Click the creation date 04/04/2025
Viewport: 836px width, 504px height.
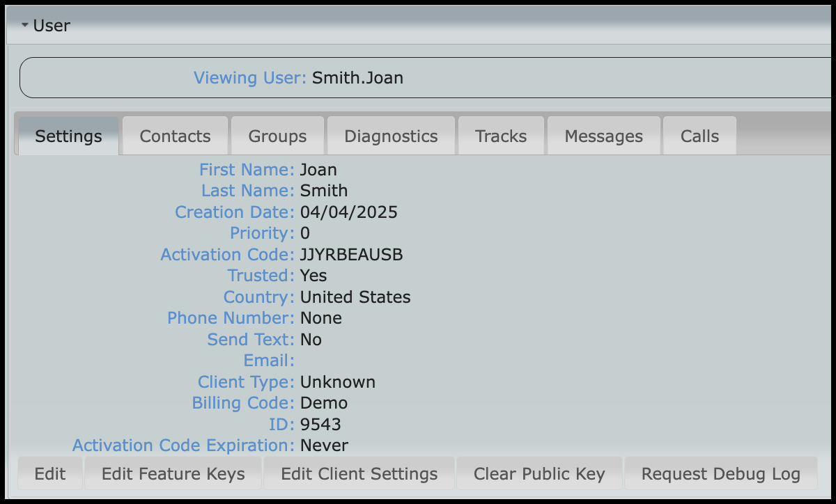click(348, 212)
